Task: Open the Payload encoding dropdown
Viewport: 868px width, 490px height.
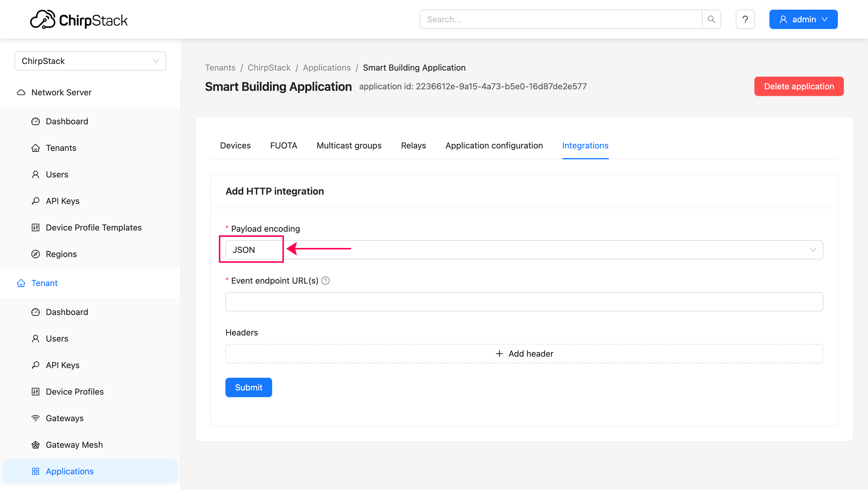Action: (524, 250)
